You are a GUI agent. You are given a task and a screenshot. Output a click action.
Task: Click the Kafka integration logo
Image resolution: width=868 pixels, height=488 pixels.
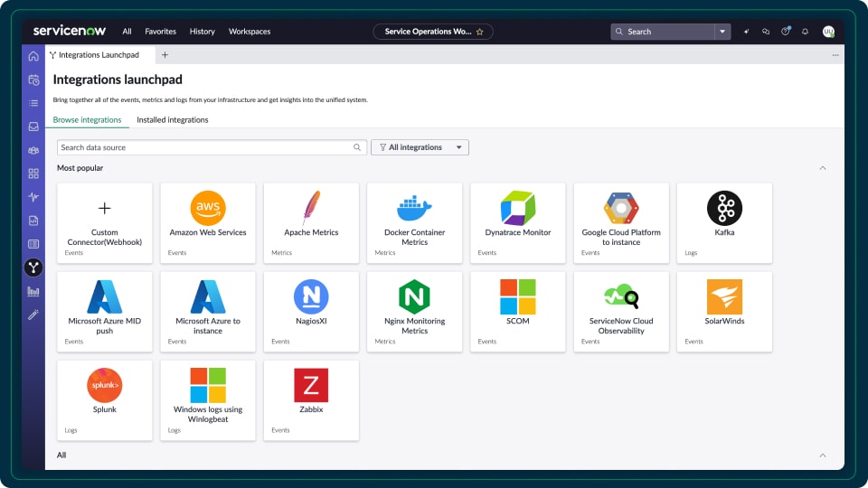(724, 208)
